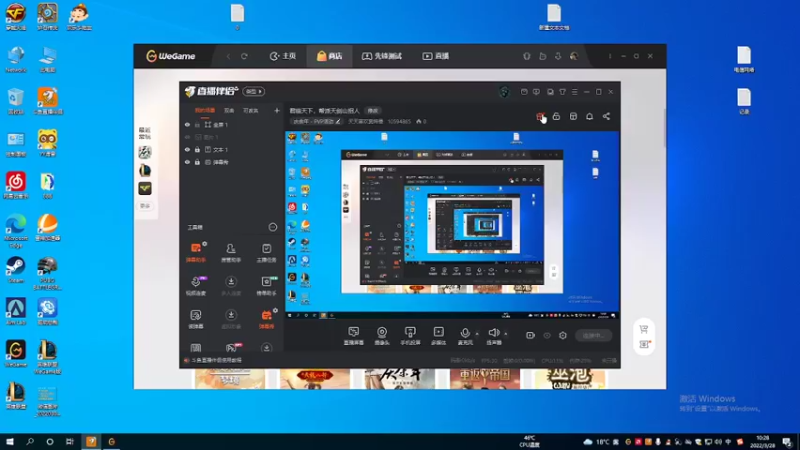Open WeGame user avatar icon
Image resolution: width=800 pixels, height=450 pixels.
(574, 56)
